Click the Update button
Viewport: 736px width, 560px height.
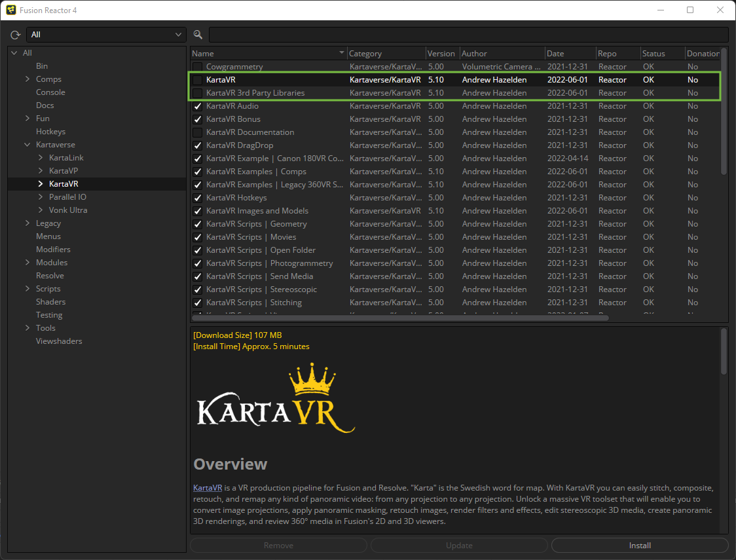pyautogui.click(x=459, y=546)
